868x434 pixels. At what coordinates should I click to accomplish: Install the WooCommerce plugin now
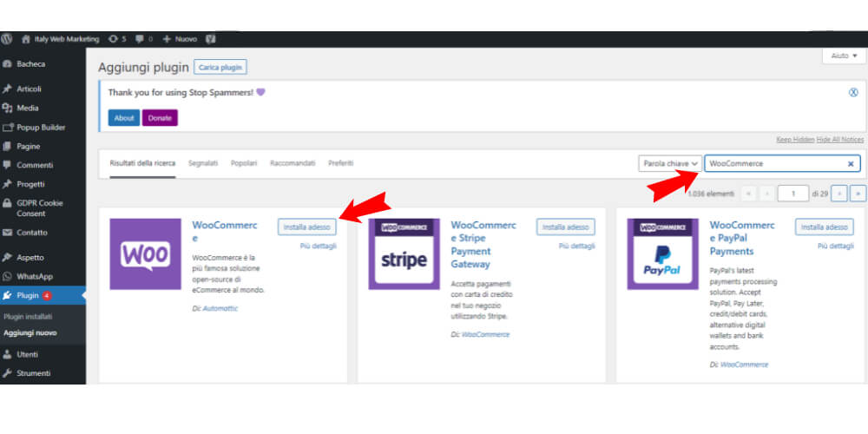point(306,227)
